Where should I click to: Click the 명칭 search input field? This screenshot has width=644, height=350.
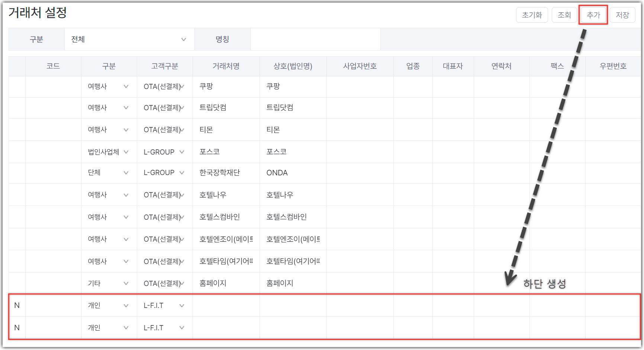coord(315,39)
